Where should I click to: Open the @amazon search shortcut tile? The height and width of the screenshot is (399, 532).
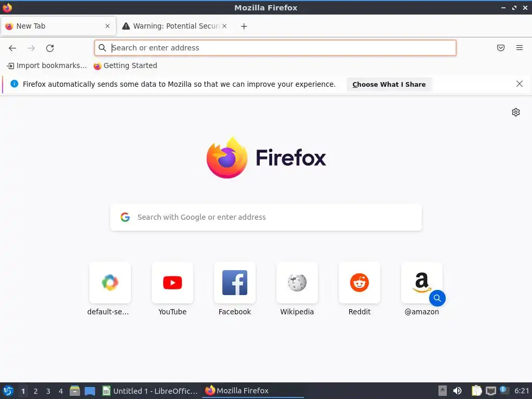[x=422, y=283]
